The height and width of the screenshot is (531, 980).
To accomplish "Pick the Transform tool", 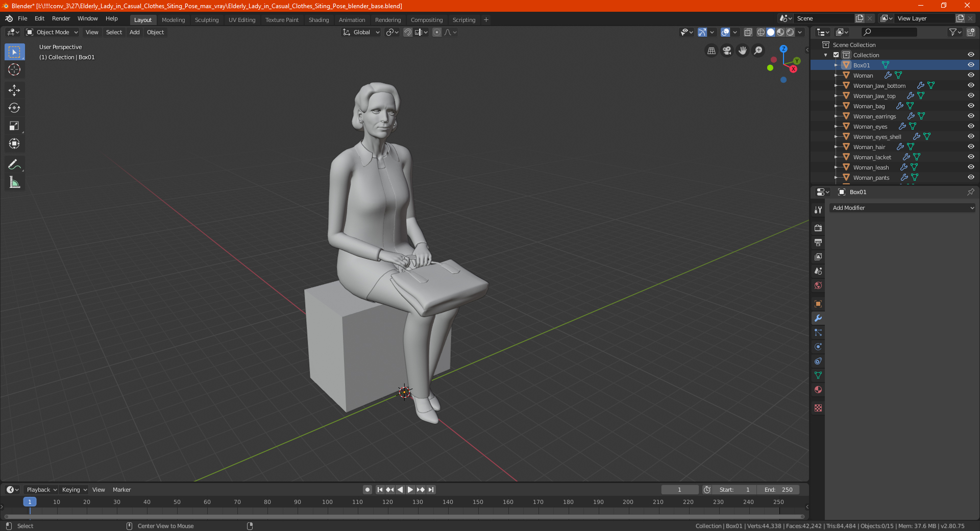I will coord(14,144).
